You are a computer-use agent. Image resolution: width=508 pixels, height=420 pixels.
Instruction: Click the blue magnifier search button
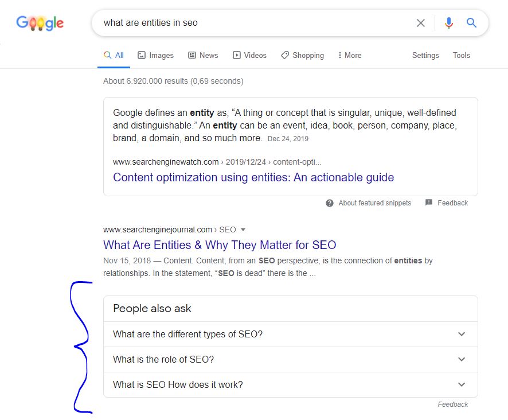click(x=471, y=23)
